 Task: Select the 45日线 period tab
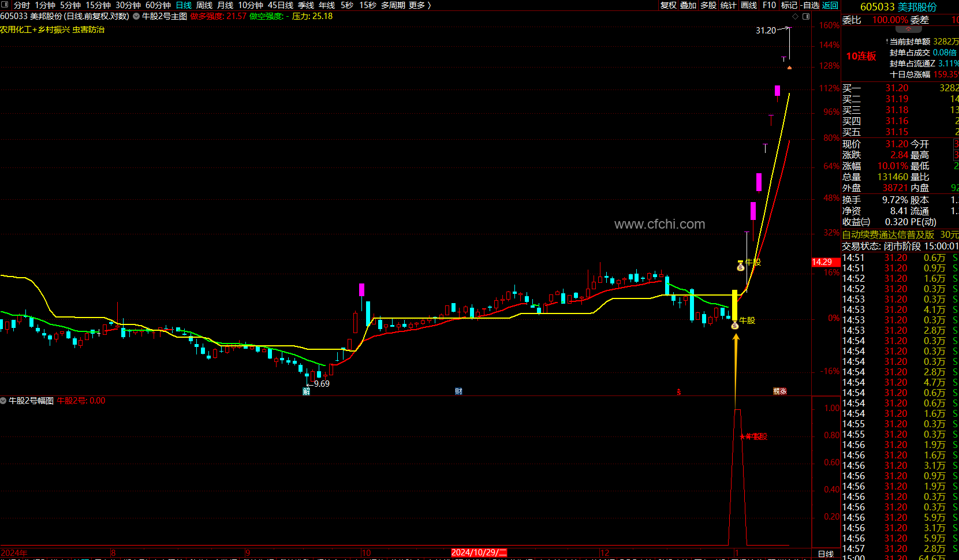(281, 5)
